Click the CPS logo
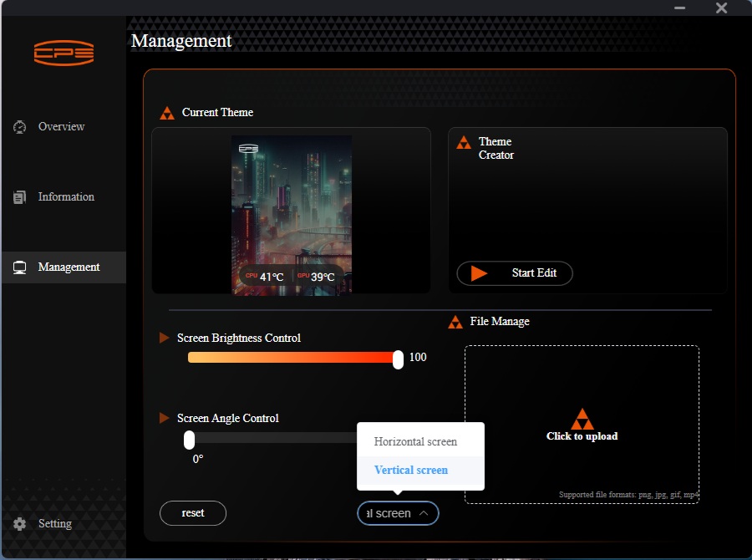752x560 pixels. click(x=64, y=53)
